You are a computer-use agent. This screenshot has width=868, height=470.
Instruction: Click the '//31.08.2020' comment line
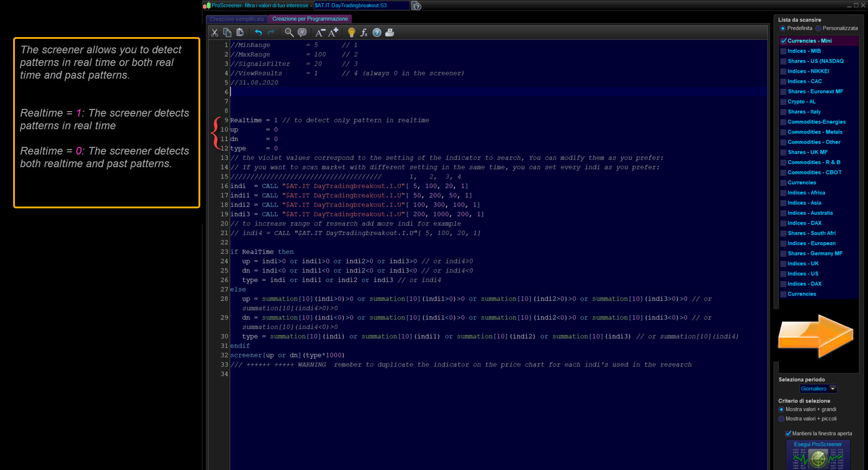click(254, 83)
